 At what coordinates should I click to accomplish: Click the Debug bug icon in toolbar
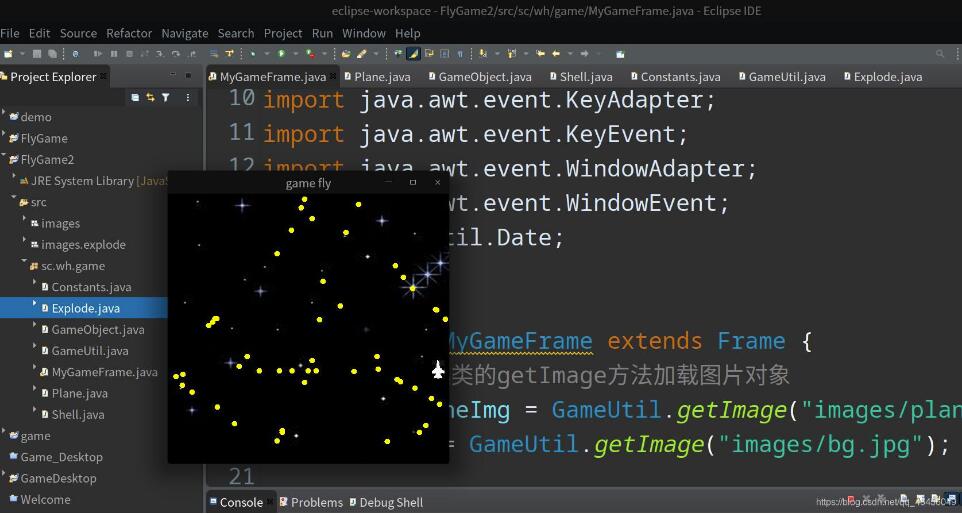[253, 54]
